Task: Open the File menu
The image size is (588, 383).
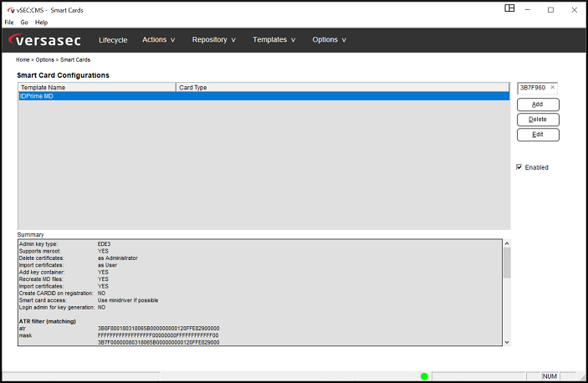Action: point(9,23)
